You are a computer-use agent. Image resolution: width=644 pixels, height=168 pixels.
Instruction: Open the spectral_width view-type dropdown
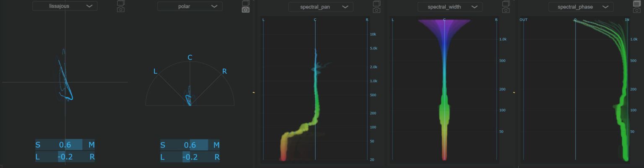coord(450,7)
